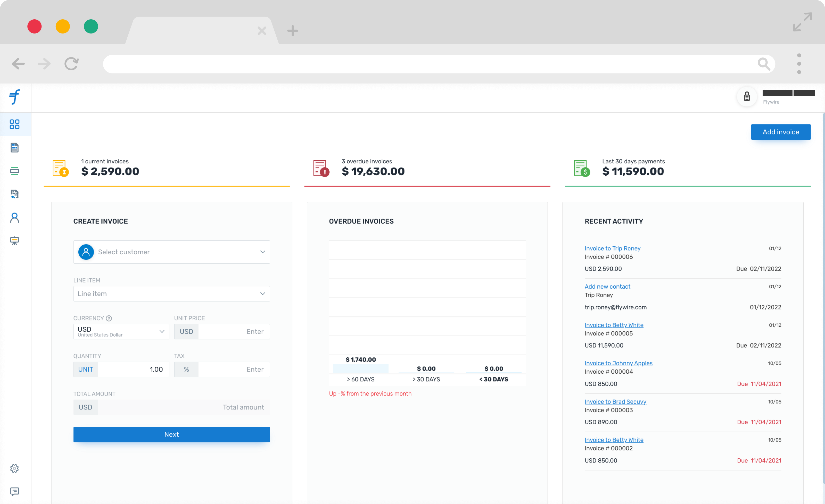This screenshot has width=825, height=504.
Task: Click the chat/message icon in sidebar
Action: pyautogui.click(x=15, y=492)
